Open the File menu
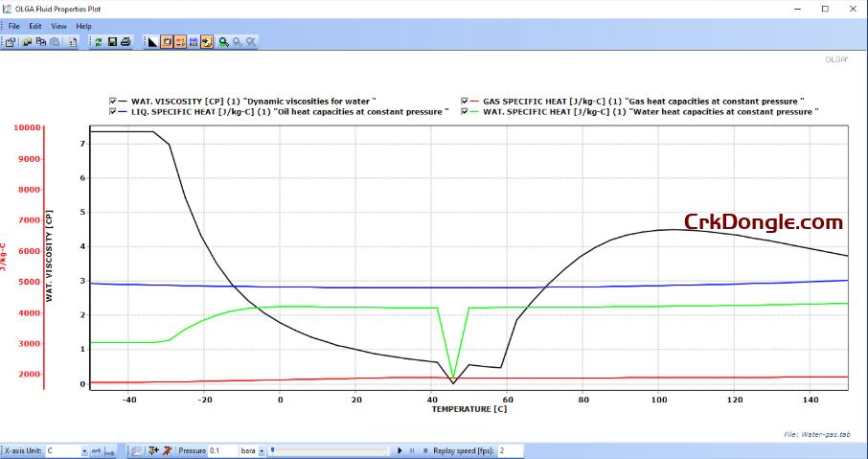Image resolution: width=868 pixels, height=459 pixels. (14, 26)
